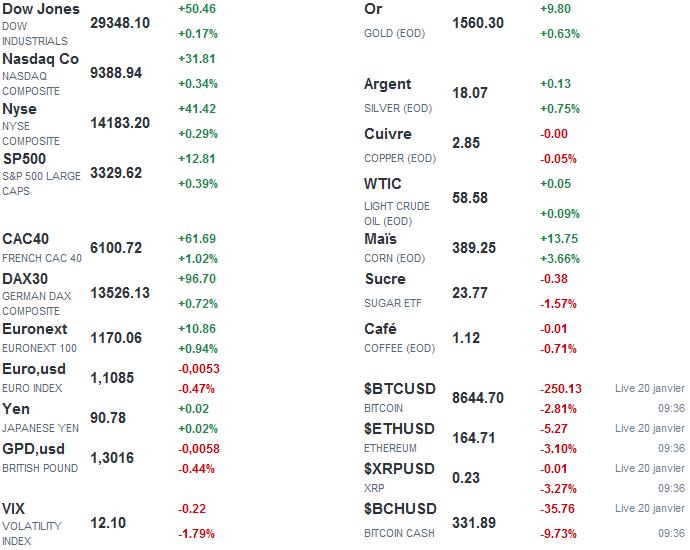Click the DAX30 German composite link
This screenshot has height=550, width=690.
(x=25, y=279)
